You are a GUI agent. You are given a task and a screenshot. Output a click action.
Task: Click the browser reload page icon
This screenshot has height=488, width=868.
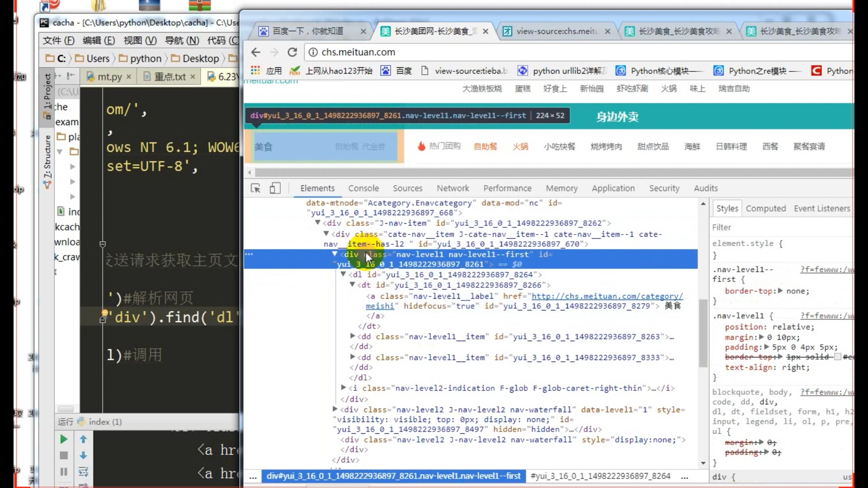tap(292, 52)
